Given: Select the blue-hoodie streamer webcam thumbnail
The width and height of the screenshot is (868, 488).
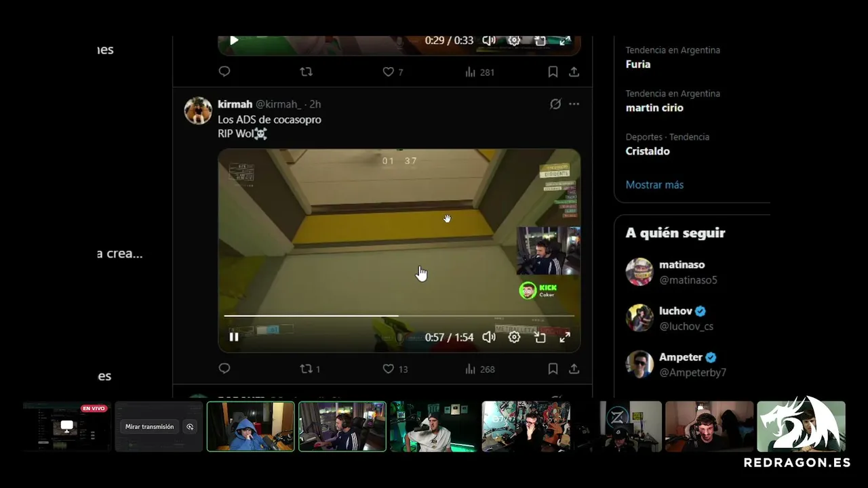Looking at the screenshot, I should point(251,426).
